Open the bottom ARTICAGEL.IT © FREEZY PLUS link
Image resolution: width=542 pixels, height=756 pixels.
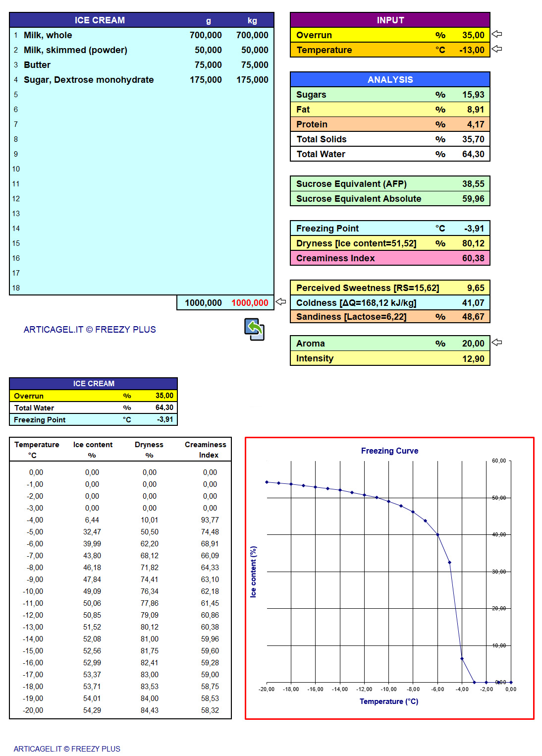[67, 749]
